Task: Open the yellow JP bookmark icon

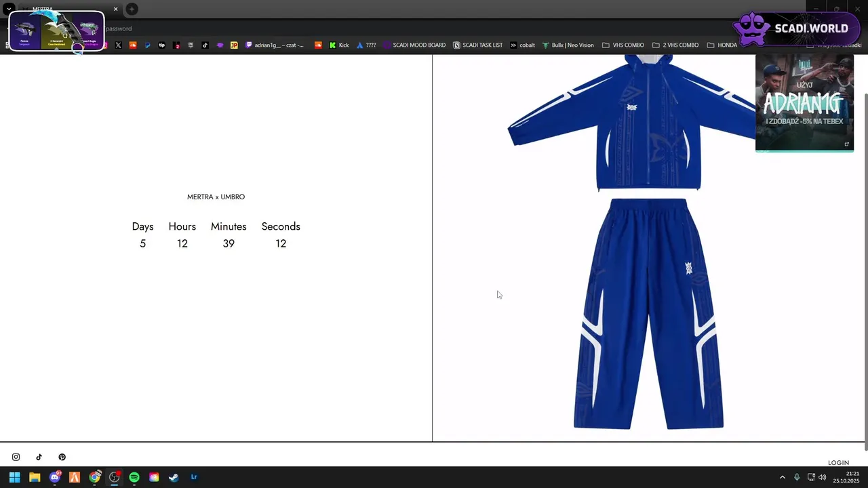Action: 234,45
